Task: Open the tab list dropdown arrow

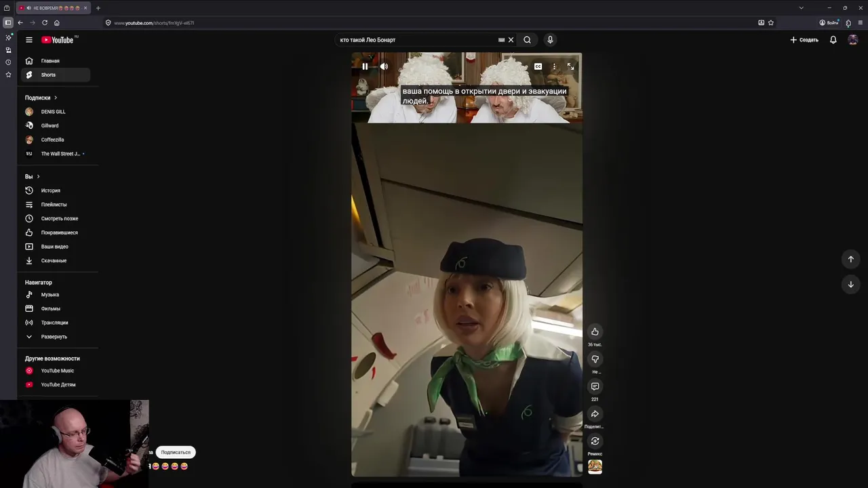Action: click(x=801, y=8)
